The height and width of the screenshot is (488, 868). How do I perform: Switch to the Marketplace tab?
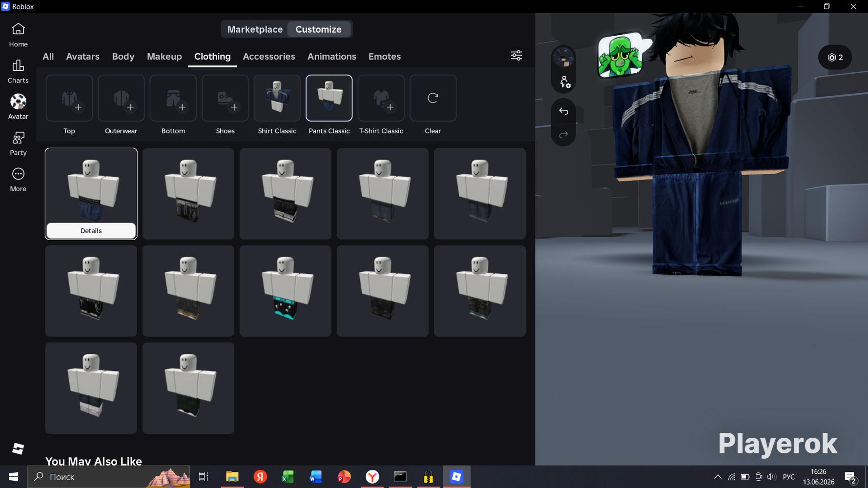(255, 29)
